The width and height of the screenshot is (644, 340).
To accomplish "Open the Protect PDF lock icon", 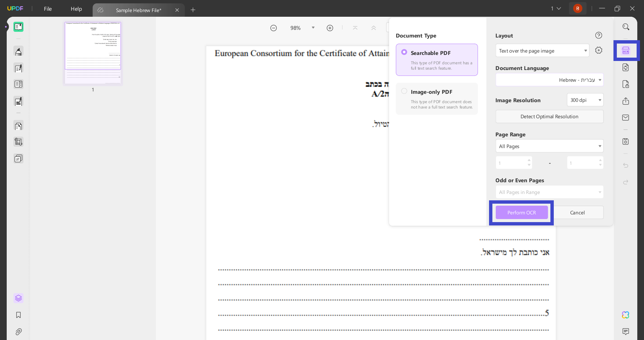I will pyautogui.click(x=626, y=84).
